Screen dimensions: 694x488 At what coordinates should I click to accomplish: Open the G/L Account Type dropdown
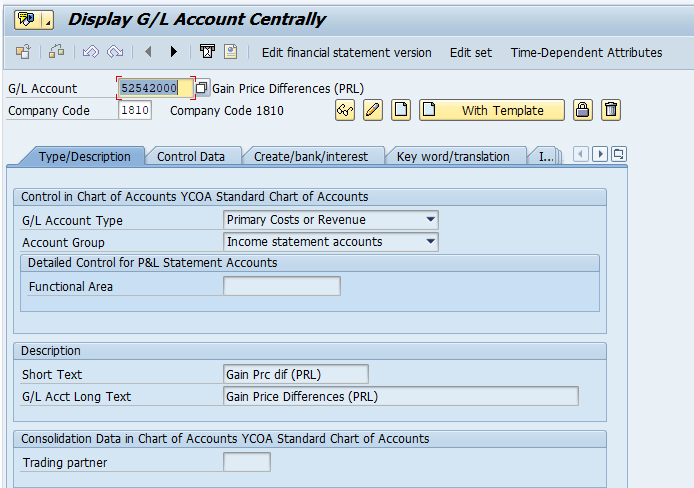click(430, 220)
